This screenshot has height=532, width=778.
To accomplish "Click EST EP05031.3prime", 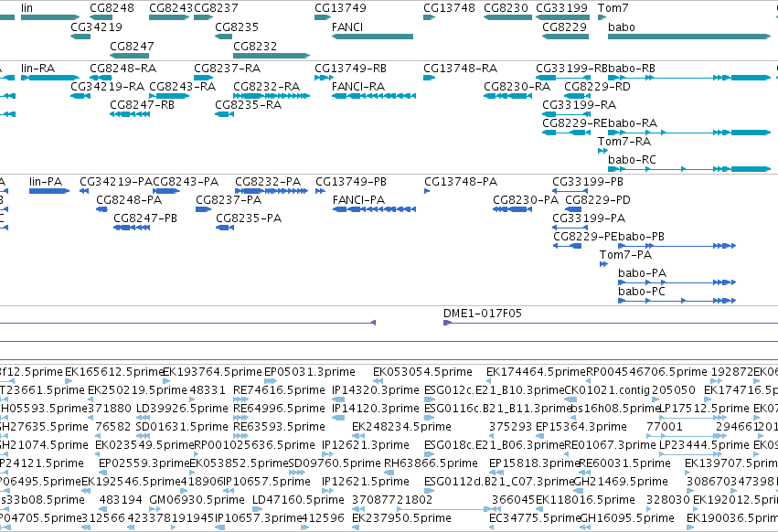I will [x=310, y=372].
